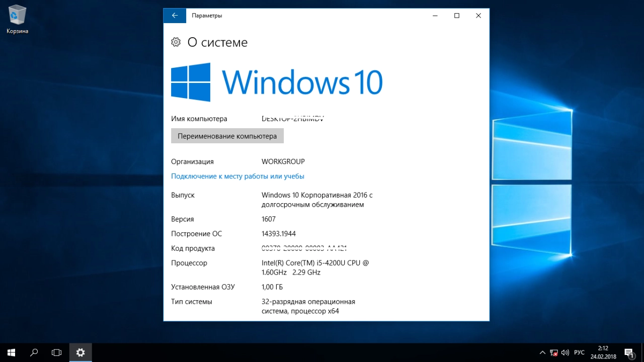Select the Intel(R) Core(TM) i5-4200U processor text
644x362 pixels.
pyautogui.click(x=315, y=267)
